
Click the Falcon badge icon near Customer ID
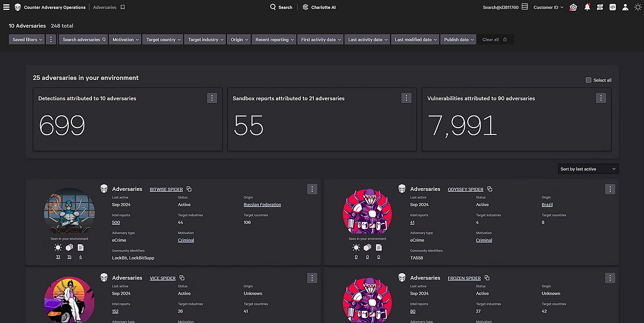pos(573,7)
